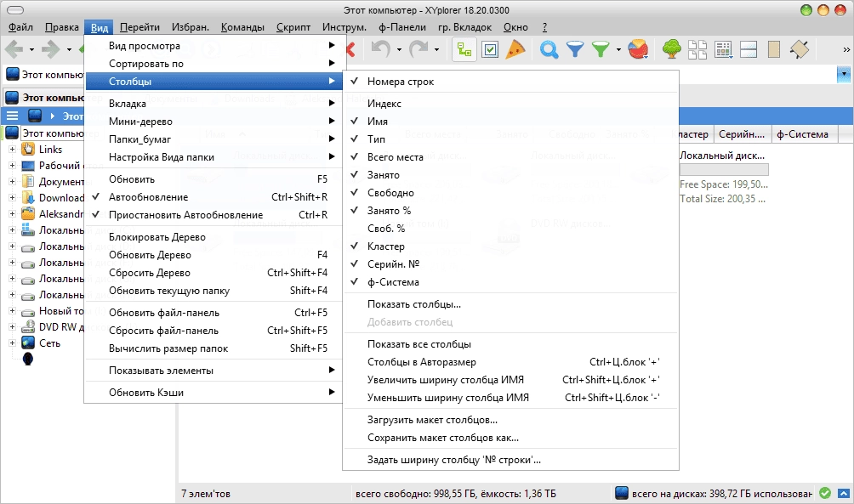Choose Показать все столбцы entry
Image resolution: width=854 pixels, height=504 pixels.
pos(510,344)
